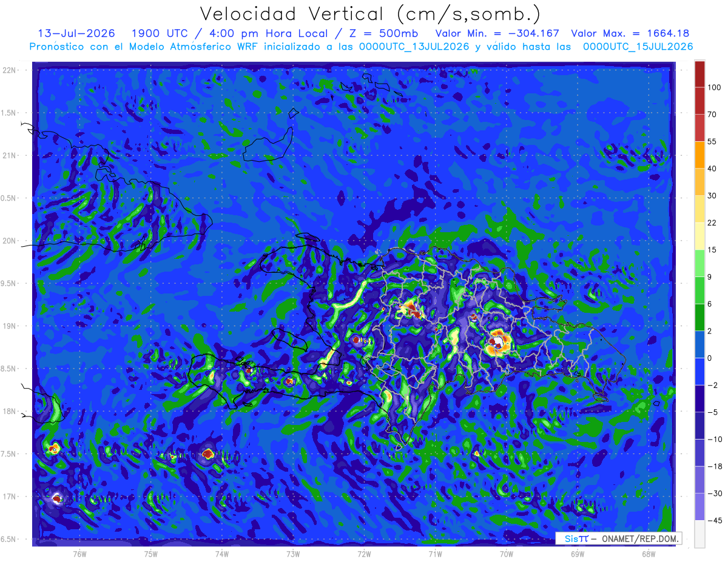Image resolution: width=728 pixels, height=562 pixels.
Task: Click the '18N' latitude label
Action: coord(10,411)
